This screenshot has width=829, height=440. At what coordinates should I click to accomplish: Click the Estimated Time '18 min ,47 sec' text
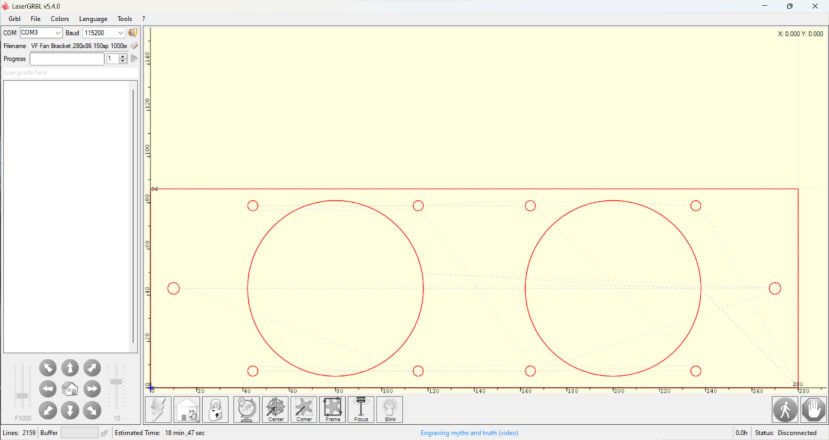coord(185,433)
